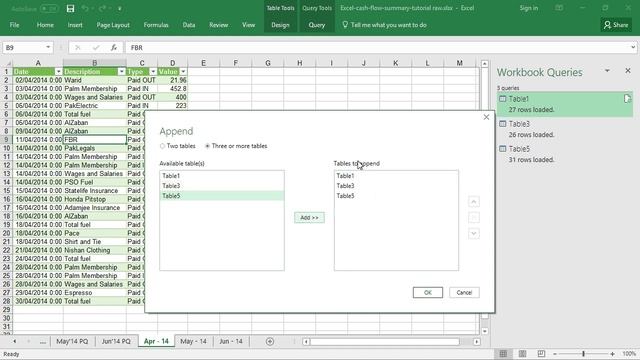Open the Formulas tab
The height and width of the screenshot is (360, 640).
tap(156, 25)
